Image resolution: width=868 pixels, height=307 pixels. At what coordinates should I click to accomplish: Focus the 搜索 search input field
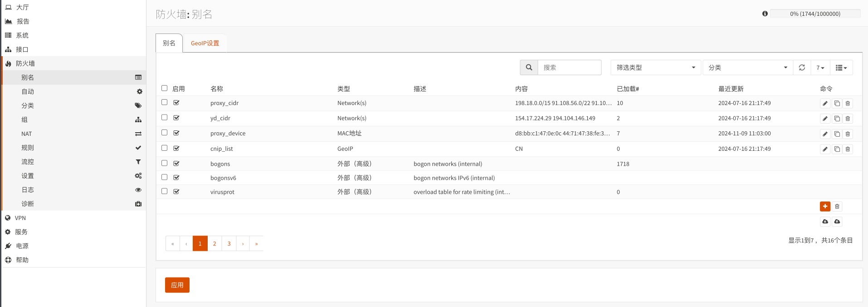pyautogui.click(x=570, y=67)
